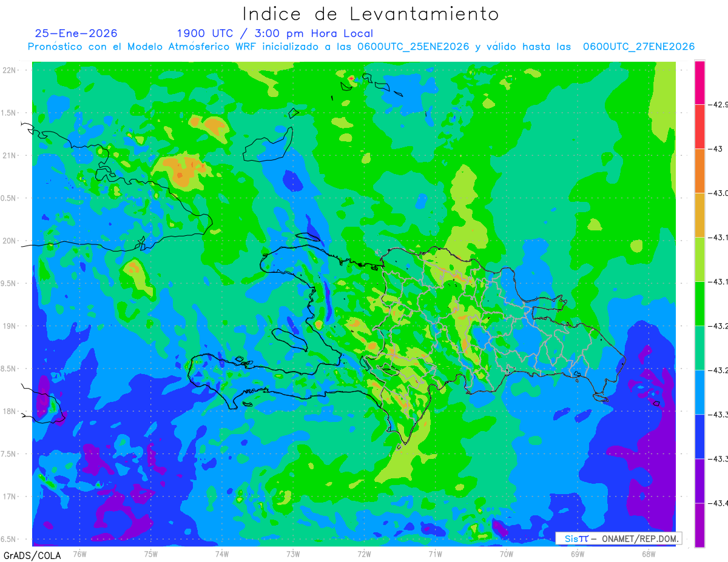728x562 pixels.
Task: Click the '-43' legend value
Action: tap(715, 149)
